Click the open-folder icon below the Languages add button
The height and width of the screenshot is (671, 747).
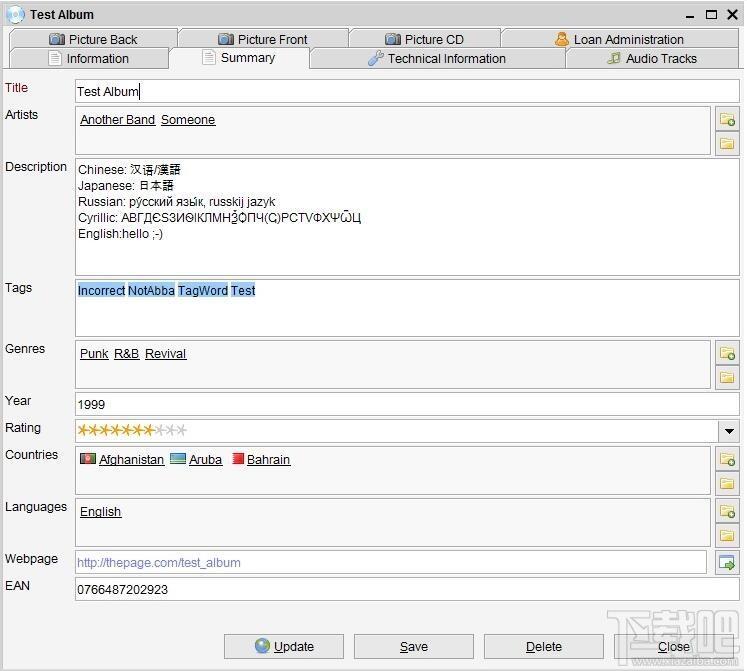pos(727,536)
